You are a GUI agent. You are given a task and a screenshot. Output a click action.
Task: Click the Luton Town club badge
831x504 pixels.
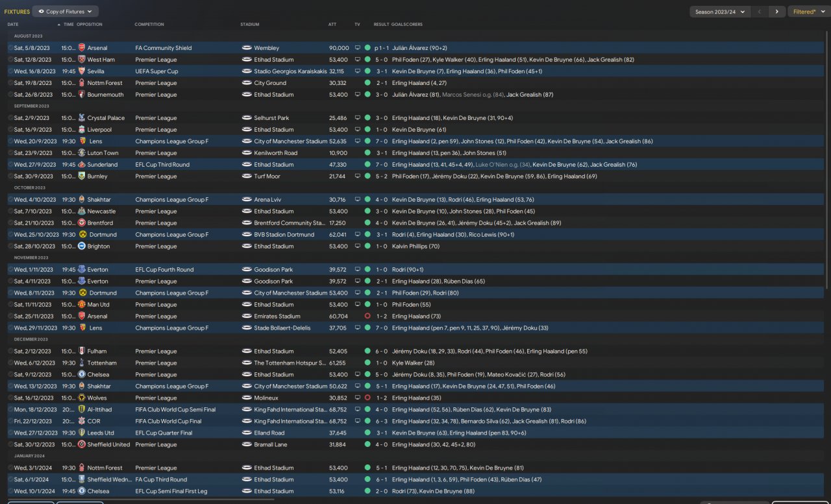click(x=81, y=153)
